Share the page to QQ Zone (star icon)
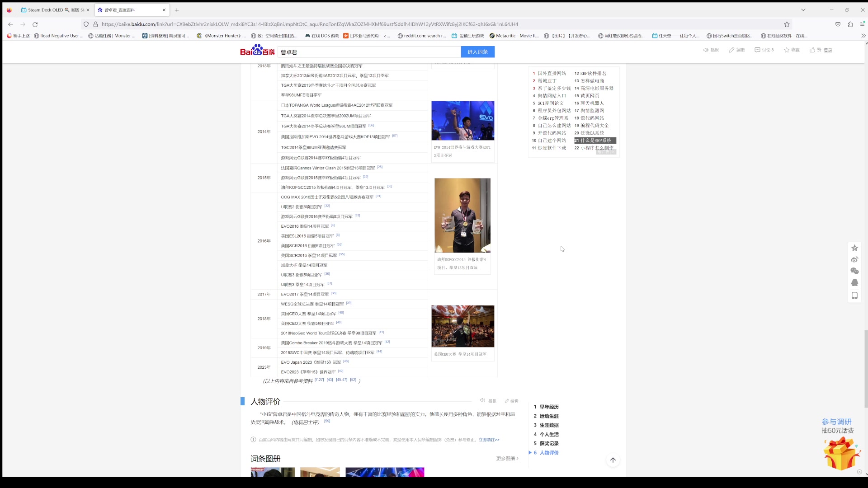The width and height of the screenshot is (868, 488). tap(854, 248)
